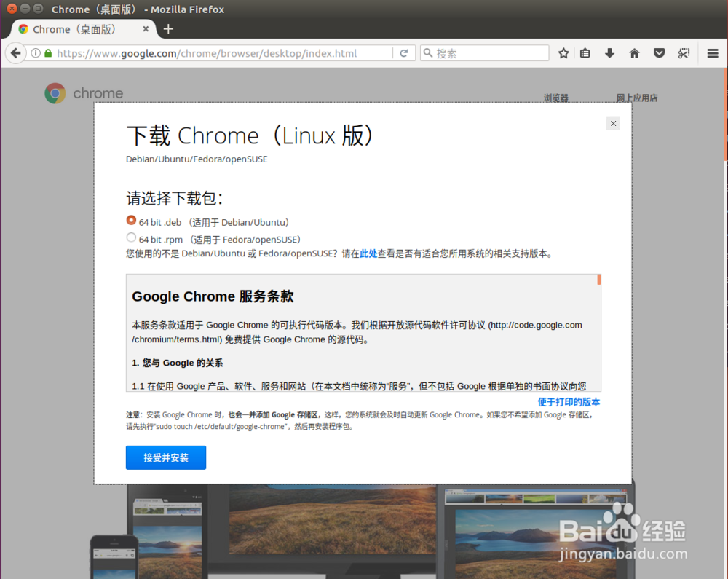Open a new tab with the plus button

pos(168,29)
